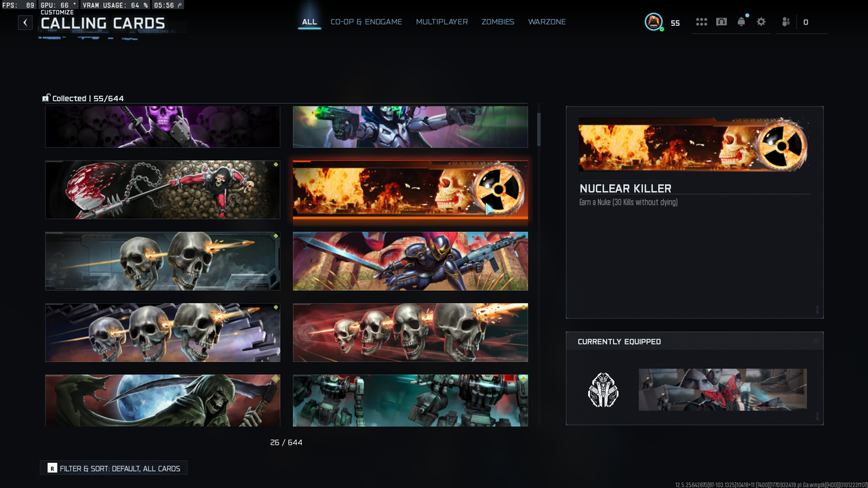
Task: Select the two skulls bullet calling card
Action: [x=163, y=261]
